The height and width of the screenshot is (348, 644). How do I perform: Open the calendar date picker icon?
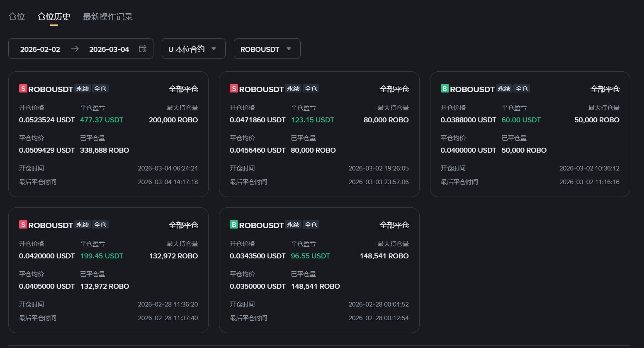(x=143, y=49)
